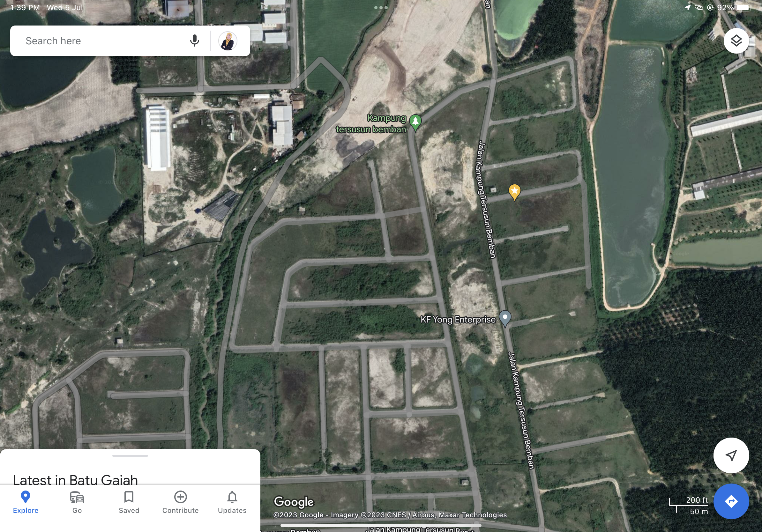Select Kampung tersusun bemban park pin
The height and width of the screenshot is (532, 762).
415,123
